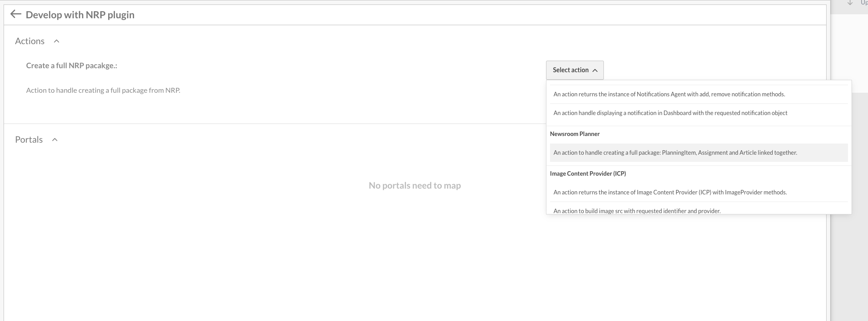868x321 pixels.
Task: Click the Portals section heading
Action: point(29,140)
